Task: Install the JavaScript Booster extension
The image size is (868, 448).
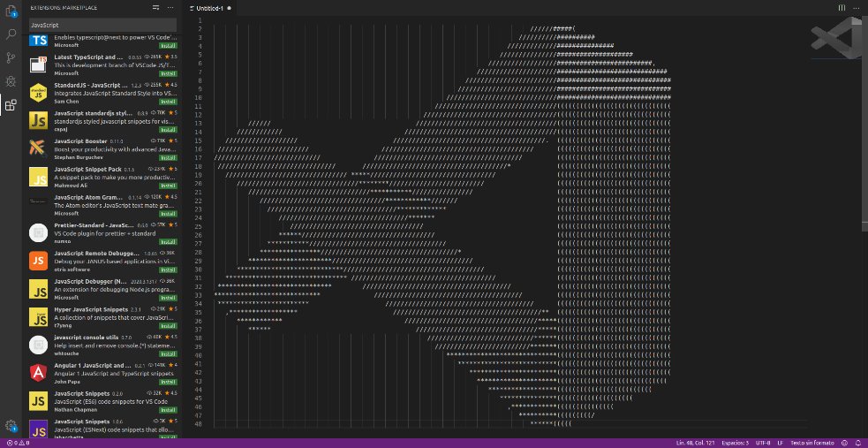Action: click(x=168, y=158)
